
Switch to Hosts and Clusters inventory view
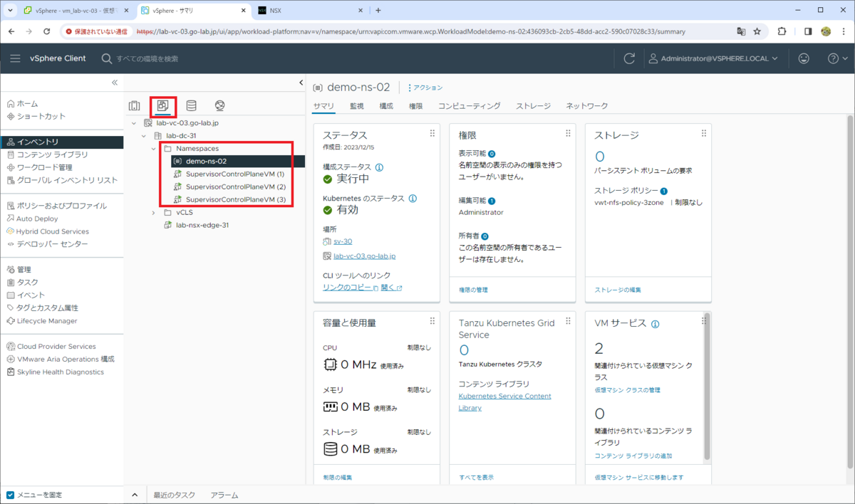point(135,106)
